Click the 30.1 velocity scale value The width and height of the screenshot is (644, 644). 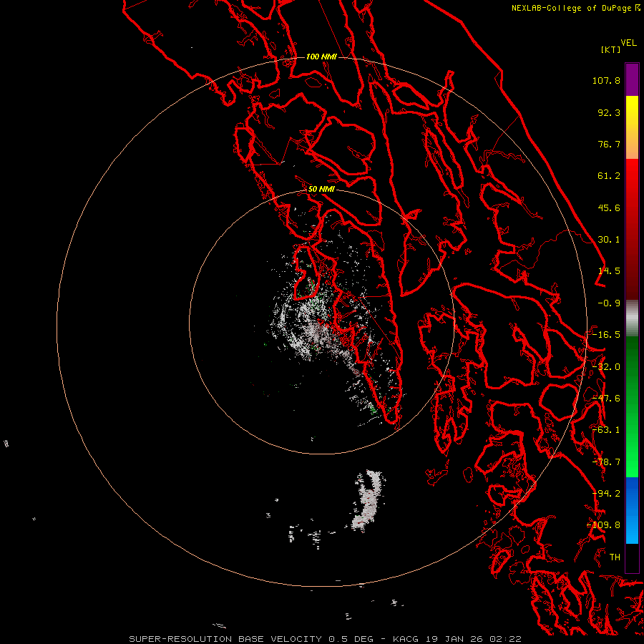point(609,240)
